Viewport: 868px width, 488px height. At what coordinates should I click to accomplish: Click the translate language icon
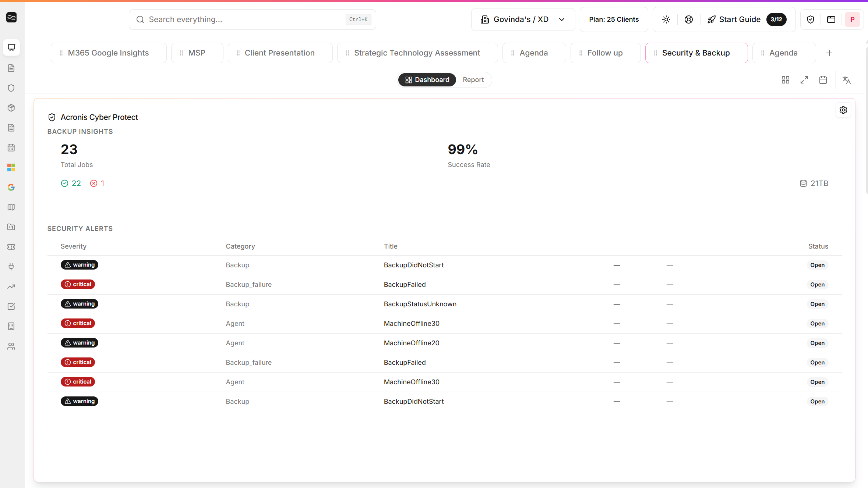click(847, 80)
